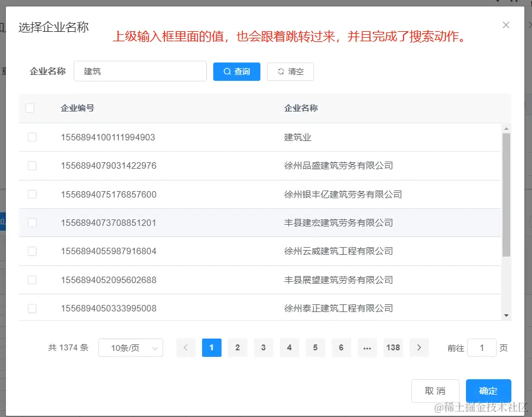Click company number 1556894052095602688

point(108,280)
